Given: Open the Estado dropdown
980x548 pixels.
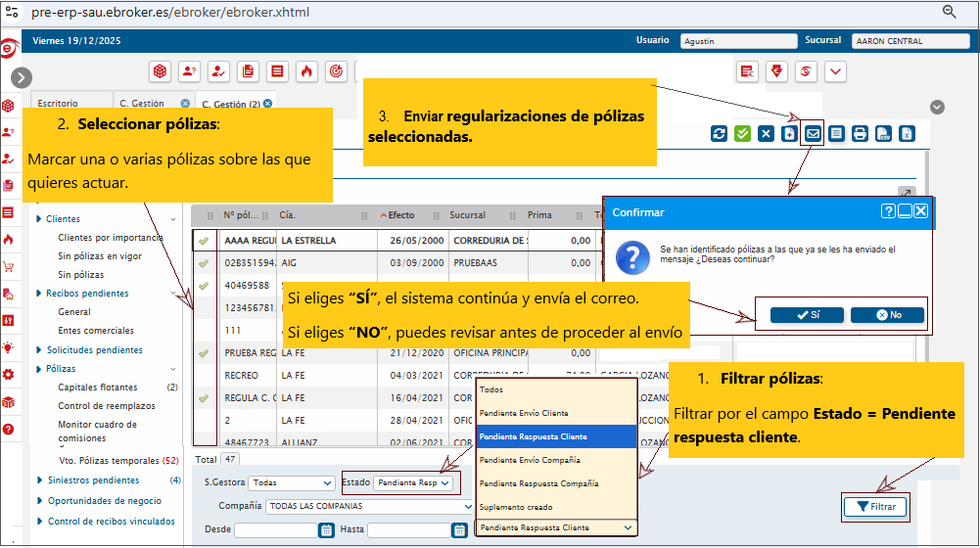Looking at the screenshot, I should pyautogui.click(x=414, y=482).
